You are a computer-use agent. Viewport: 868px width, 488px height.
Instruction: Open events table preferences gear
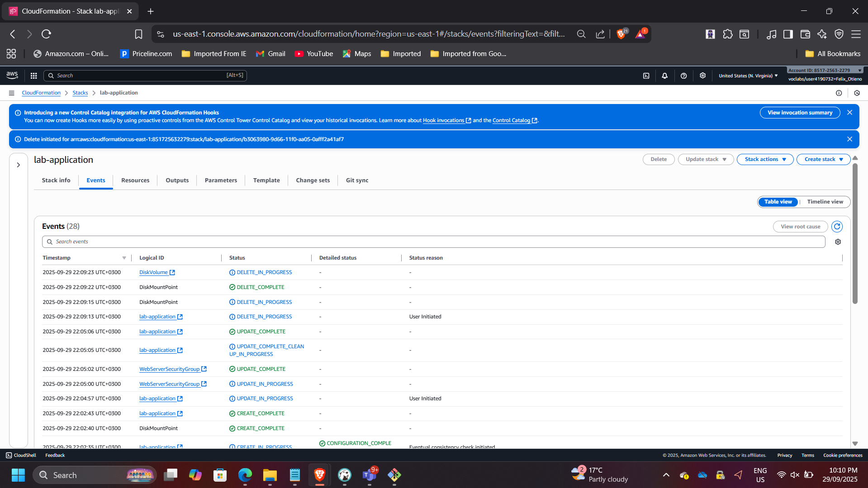[838, 242]
